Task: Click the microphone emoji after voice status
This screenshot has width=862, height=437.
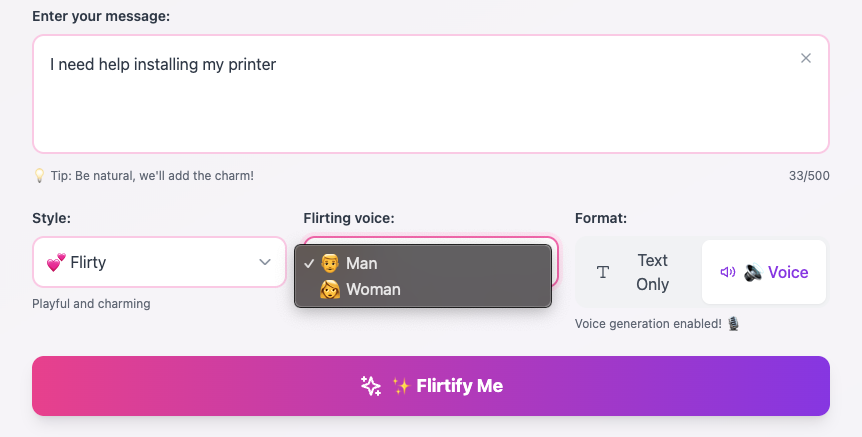Action: (x=733, y=323)
